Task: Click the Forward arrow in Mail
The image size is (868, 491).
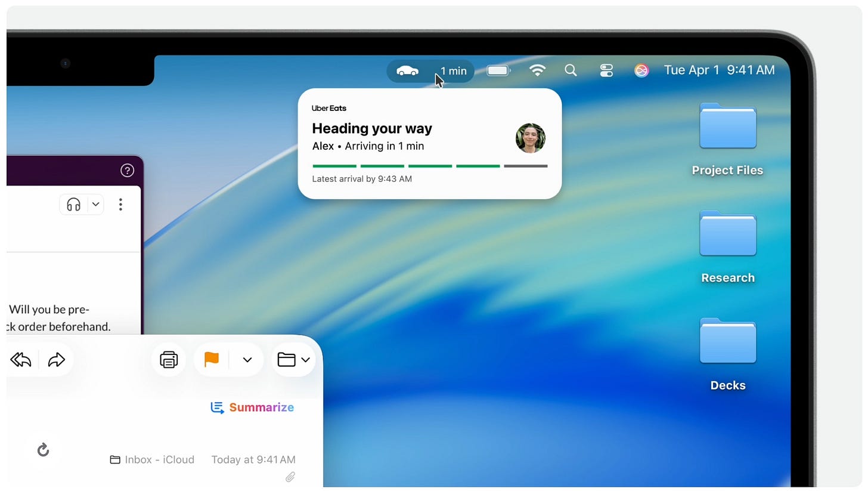Action: pos(56,360)
